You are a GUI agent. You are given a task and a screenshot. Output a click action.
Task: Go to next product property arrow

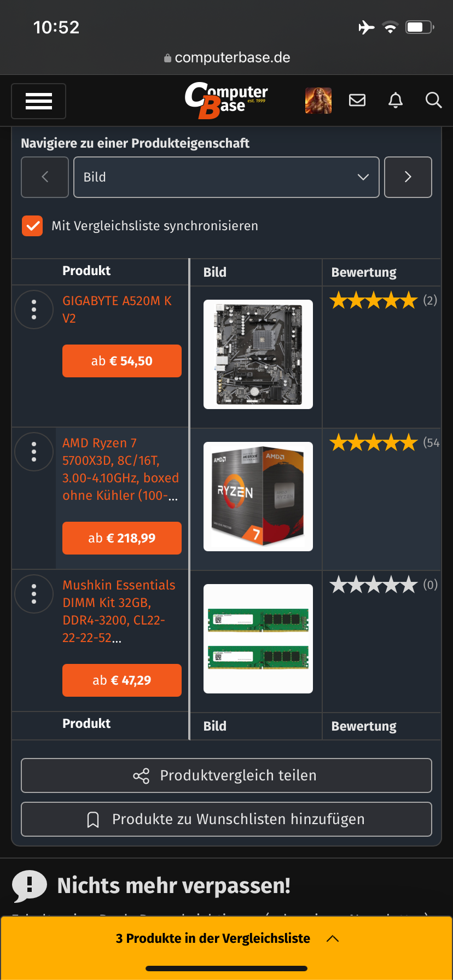pos(408,177)
